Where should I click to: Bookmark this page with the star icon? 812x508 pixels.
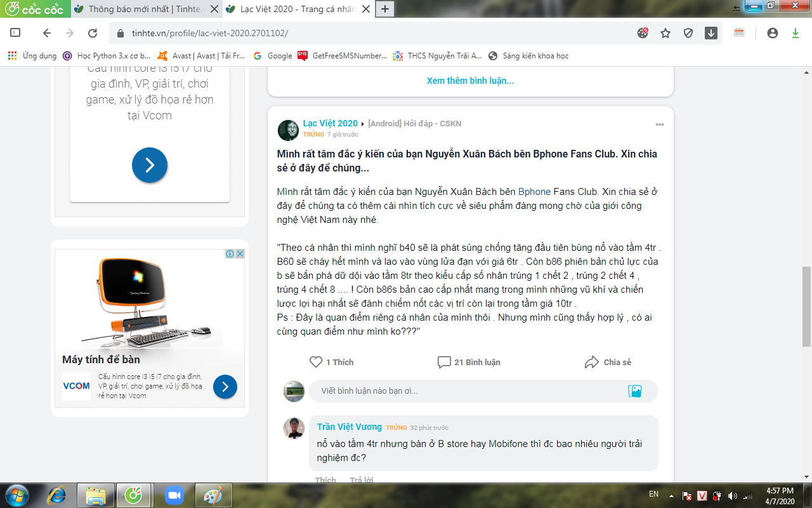(665, 33)
